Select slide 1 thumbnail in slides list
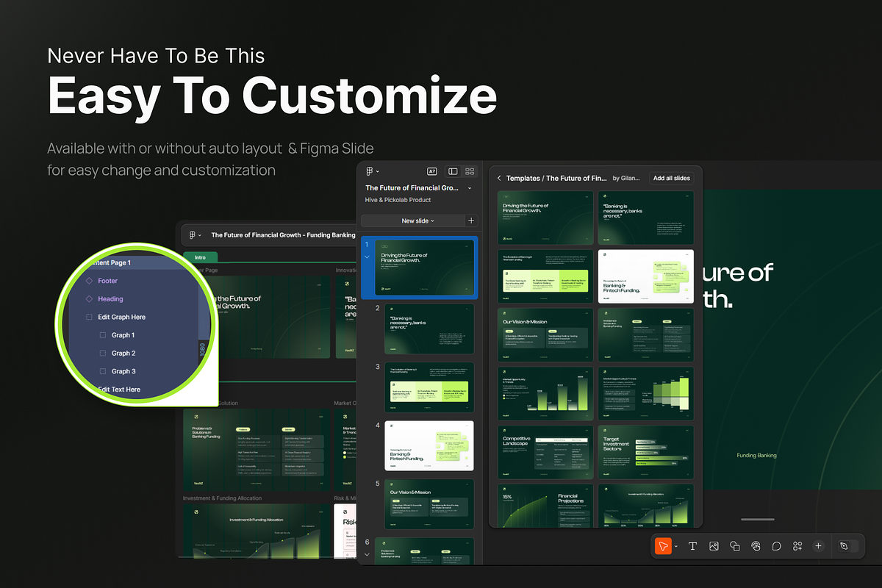The width and height of the screenshot is (882, 588). [x=424, y=268]
